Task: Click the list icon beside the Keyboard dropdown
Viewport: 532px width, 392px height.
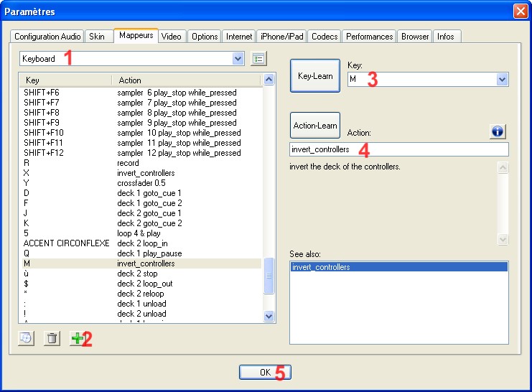Action: coord(259,59)
